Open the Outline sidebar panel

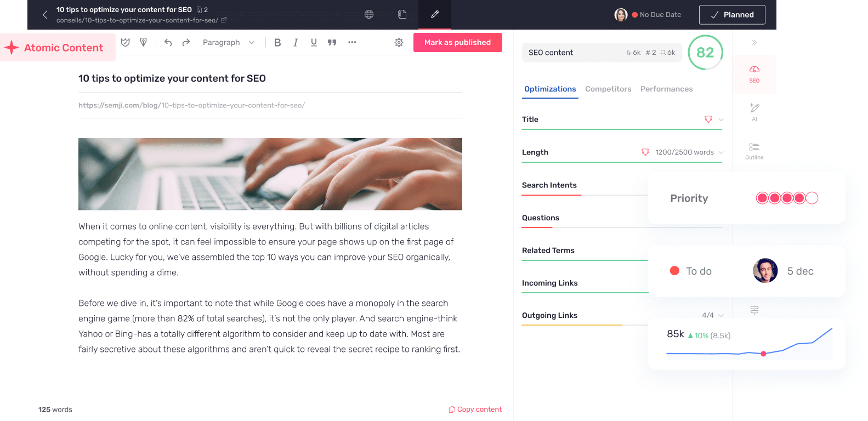pos(754,151)
